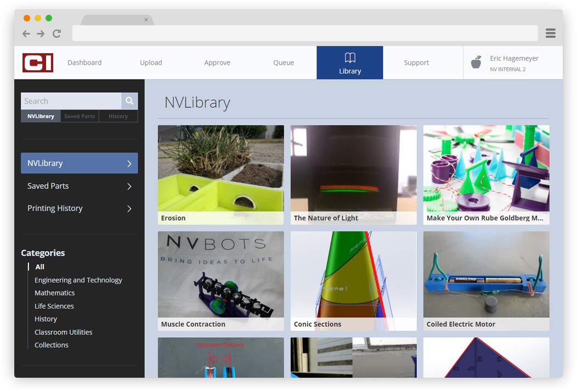The height and width of the screenshot is (392, 577).
Task: Open the Dashboard page
Action: tap(84, 63)
